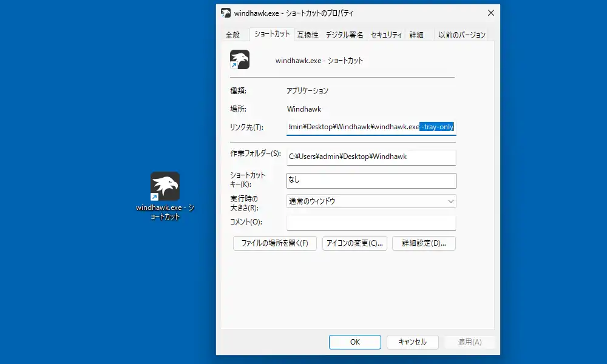Click the リンク先 target field
607x364 pixels.
coord(371,127)
